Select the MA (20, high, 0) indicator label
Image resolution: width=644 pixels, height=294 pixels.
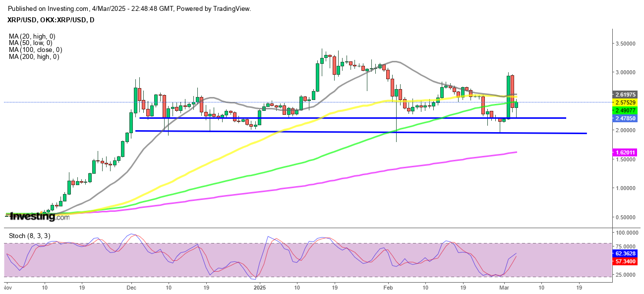pyautogui.click(x=32, y=36)
